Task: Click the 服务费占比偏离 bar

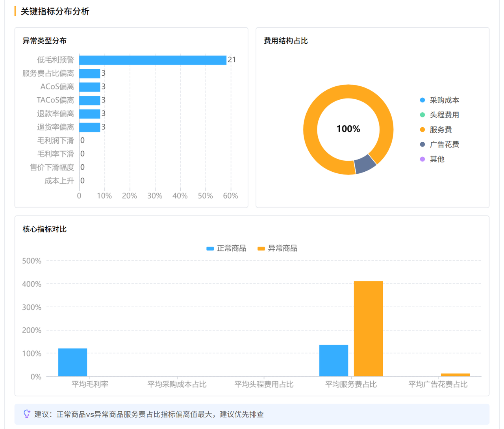Action: [90, 73]
